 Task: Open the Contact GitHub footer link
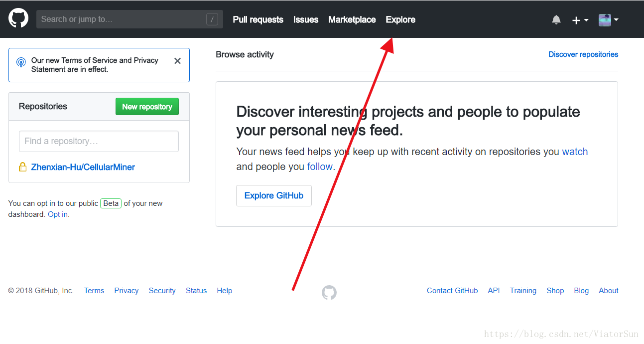click(x=452, y=291)
